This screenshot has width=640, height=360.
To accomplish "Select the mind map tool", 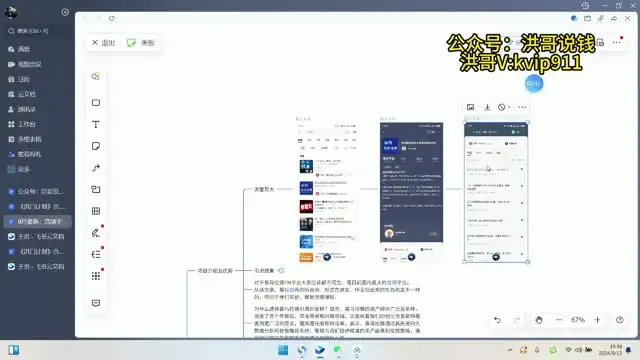I will pyautogui.click(x=96, y=254).
